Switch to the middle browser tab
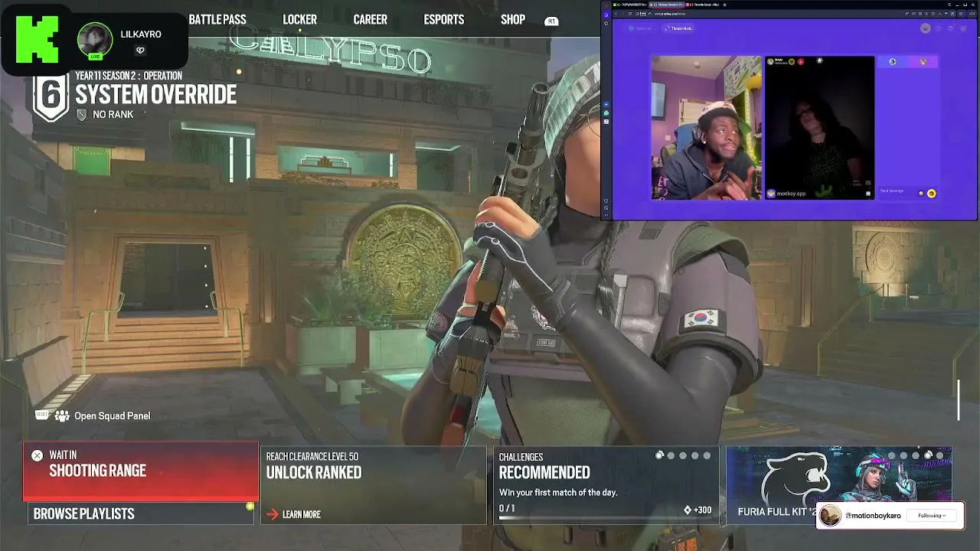The height and width of the screenshot is (551, 980). (668, 5)
